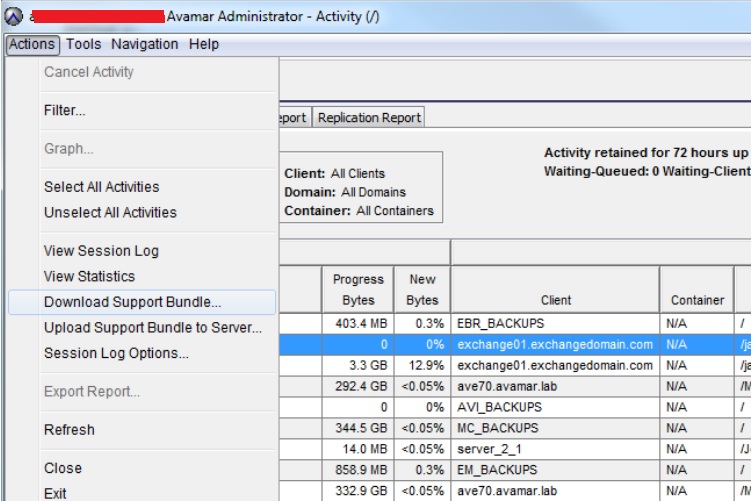Click the 12.9% new bytes cell
Image resolution: width=755 pixels, height=501 pixels.
tap(422, 366)
